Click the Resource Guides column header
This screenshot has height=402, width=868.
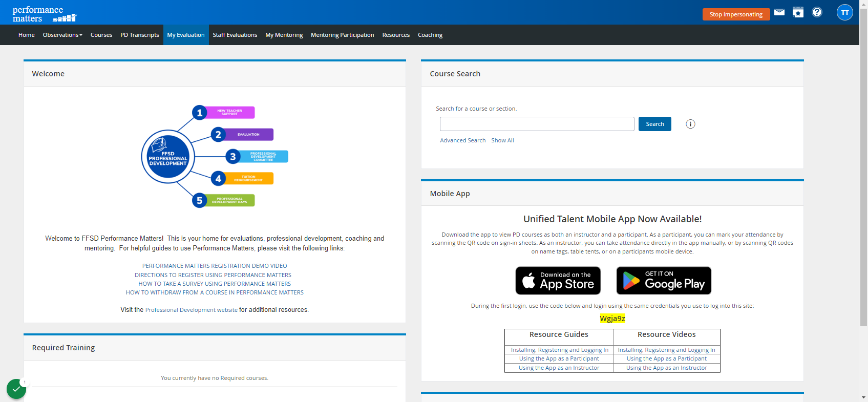tap(559, 334)
